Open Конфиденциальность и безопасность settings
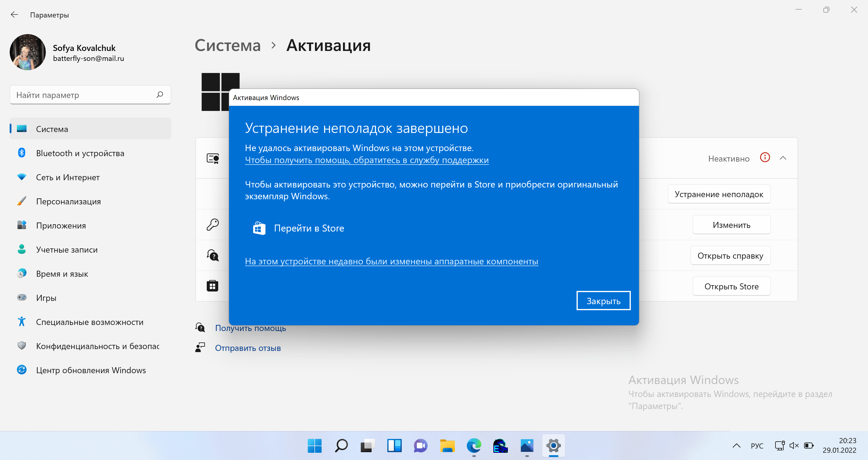 (x=90, y=346)
